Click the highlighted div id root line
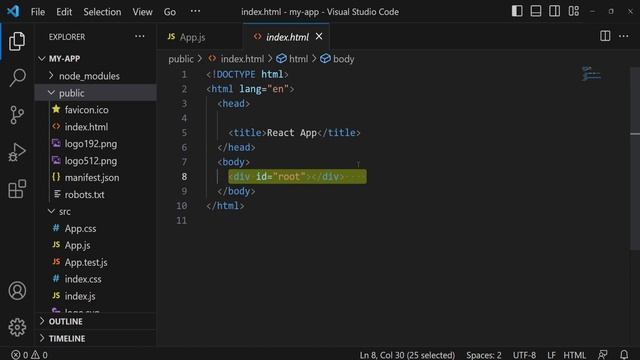Screen dimensions: 640x360 pyautogui.click(x=297, y=177)
